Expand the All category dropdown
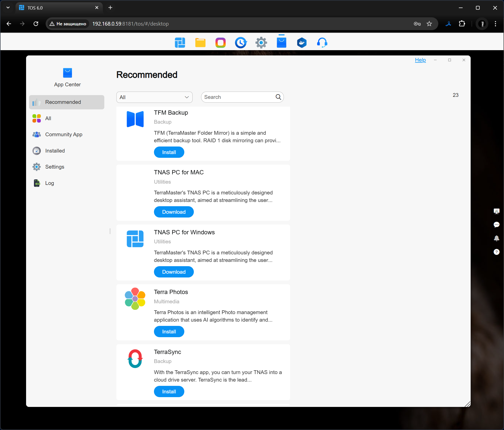 (x=154, y=97)
